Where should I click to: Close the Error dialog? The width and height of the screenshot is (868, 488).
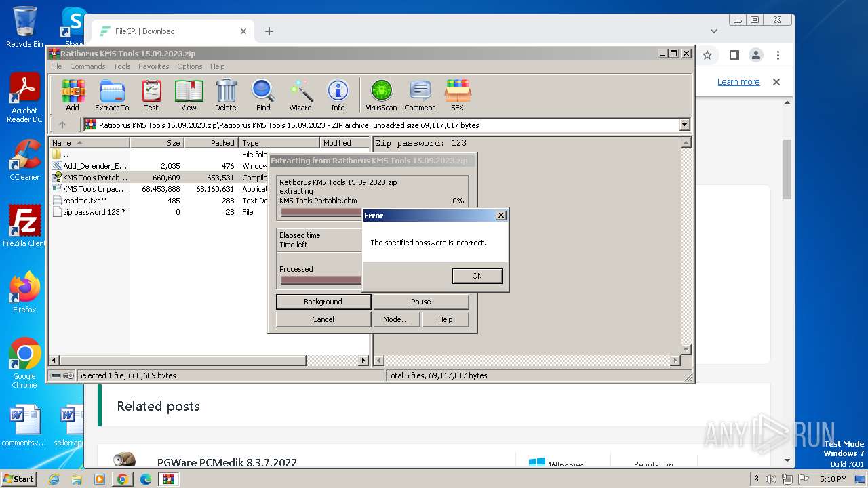point(500,216)
